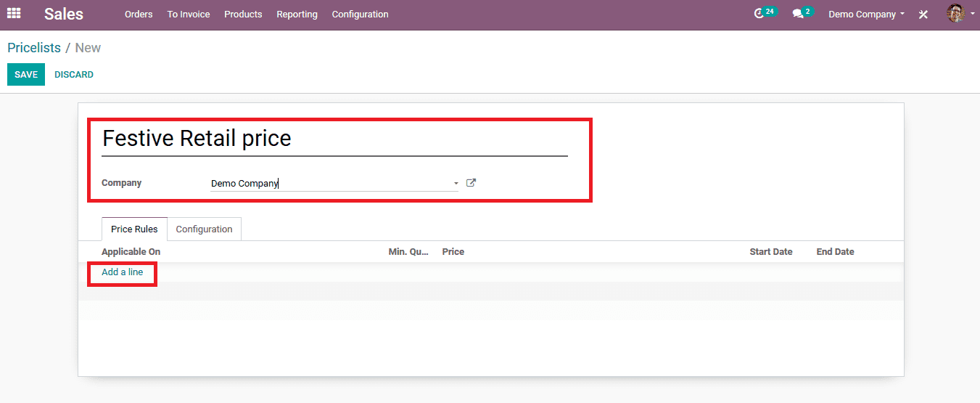Sort by Min. Quantity column header

[409, 252]
